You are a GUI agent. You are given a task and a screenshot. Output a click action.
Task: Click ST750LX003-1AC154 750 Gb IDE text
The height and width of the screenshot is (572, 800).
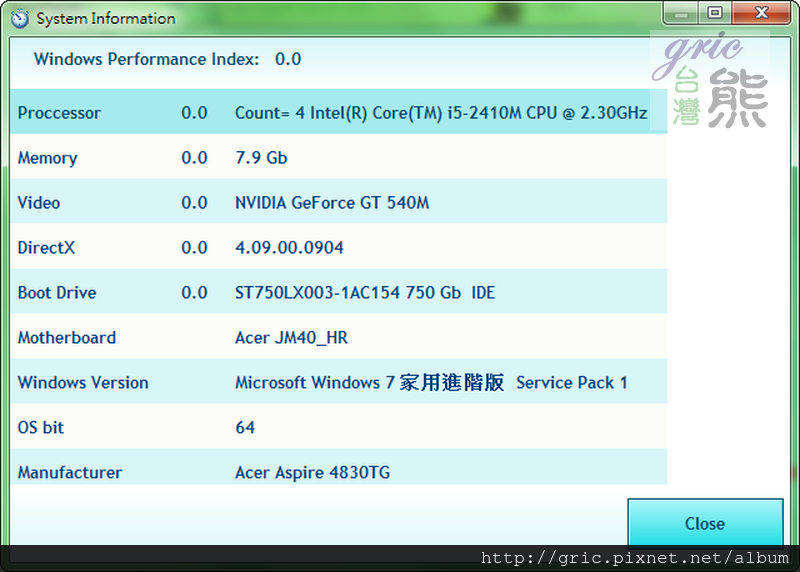coord(365,292)
